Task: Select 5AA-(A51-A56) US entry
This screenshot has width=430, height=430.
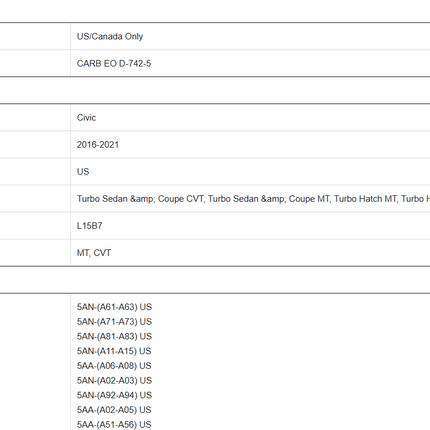Action: (x=114, y=424)
